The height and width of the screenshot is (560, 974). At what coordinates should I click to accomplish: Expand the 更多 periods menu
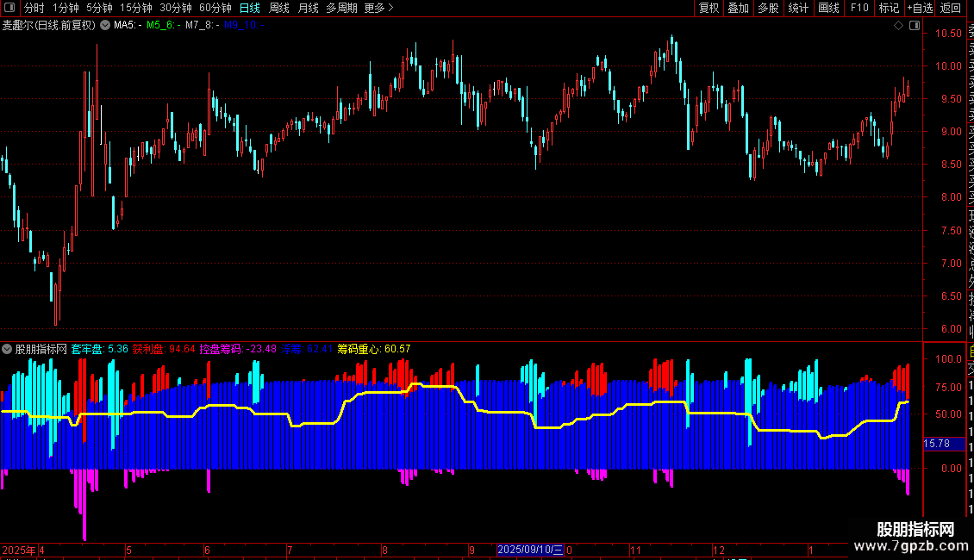pyautogui.click(x=378, y=8)
